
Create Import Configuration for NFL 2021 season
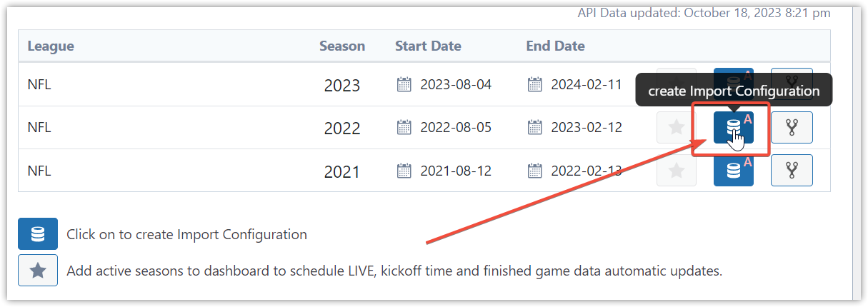(x=734, y=170)
